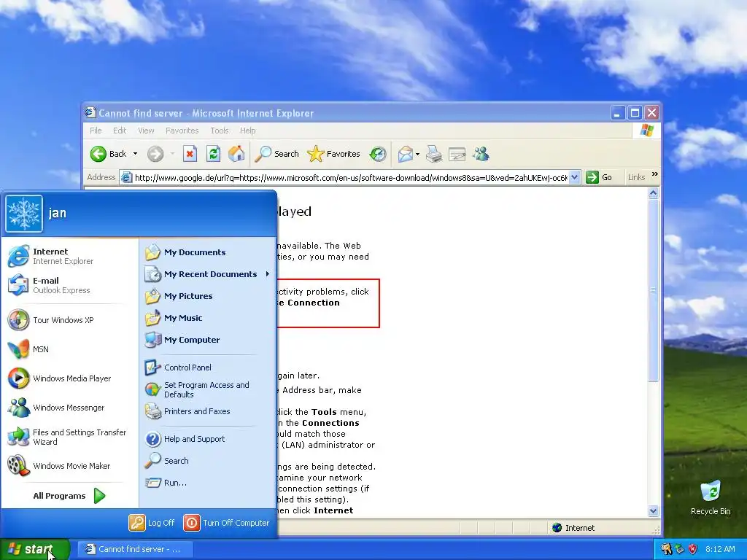Start Files and Settings Transfer Wizard
This screenshot has height=560, width=747.
pos(69,437)
